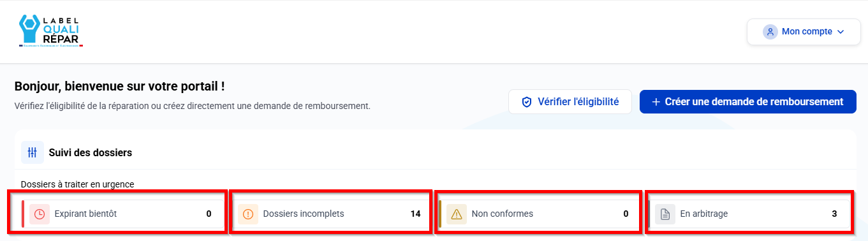868x241 pixels.
Task: Open the Non conformes card
Action: pos(540,214)
